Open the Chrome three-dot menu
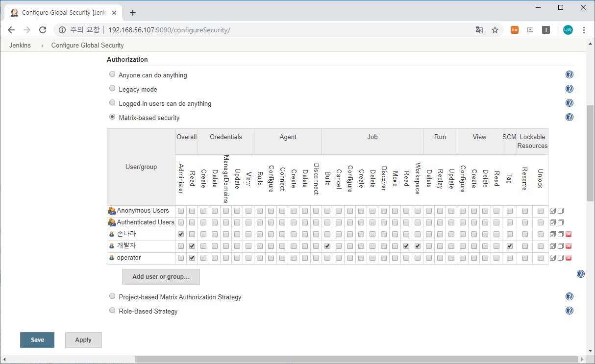 (x=584, y=30)
